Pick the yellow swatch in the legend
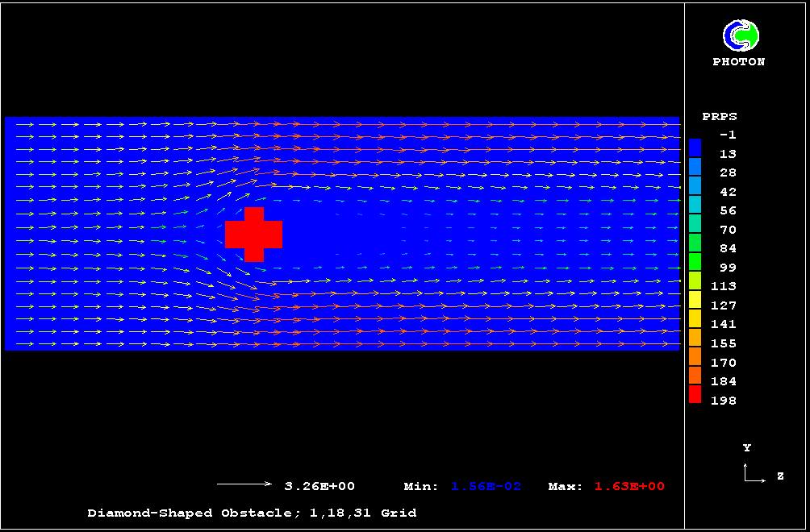 [x=695, y=299]
